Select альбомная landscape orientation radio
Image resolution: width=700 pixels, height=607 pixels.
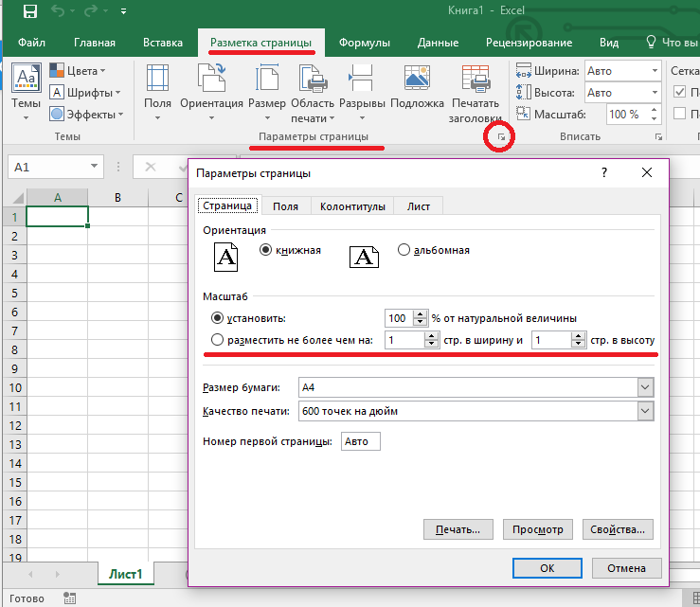click(x=404, y=249)
